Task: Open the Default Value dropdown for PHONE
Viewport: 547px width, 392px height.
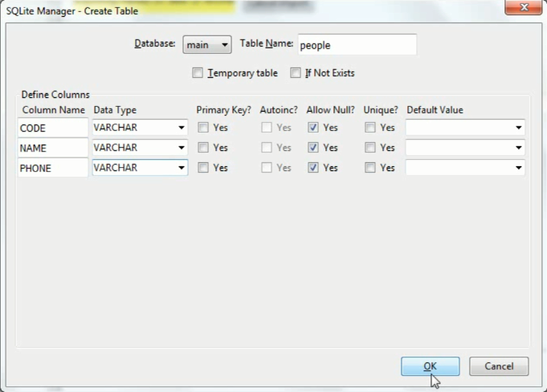Action: click(465, 168)
